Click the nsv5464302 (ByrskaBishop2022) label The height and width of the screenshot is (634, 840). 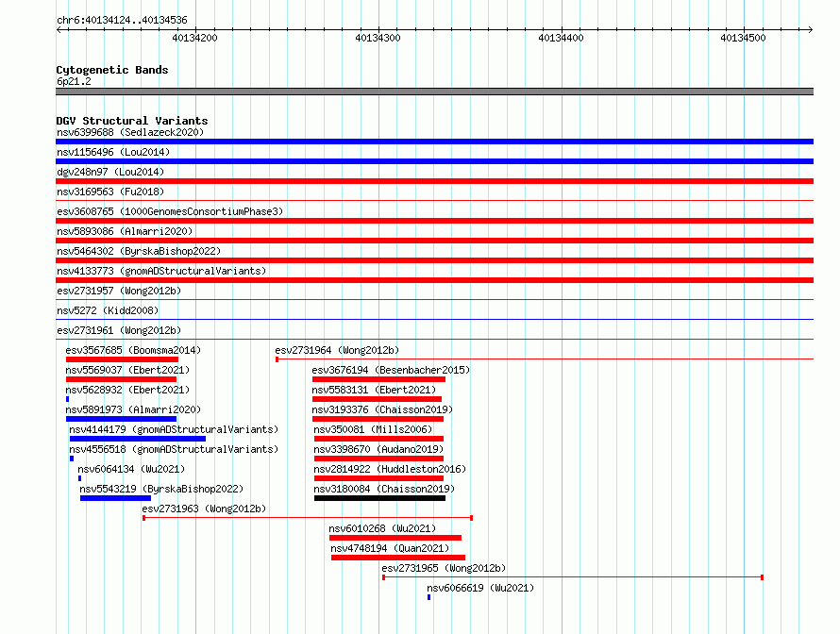click(x=139, y=251)
